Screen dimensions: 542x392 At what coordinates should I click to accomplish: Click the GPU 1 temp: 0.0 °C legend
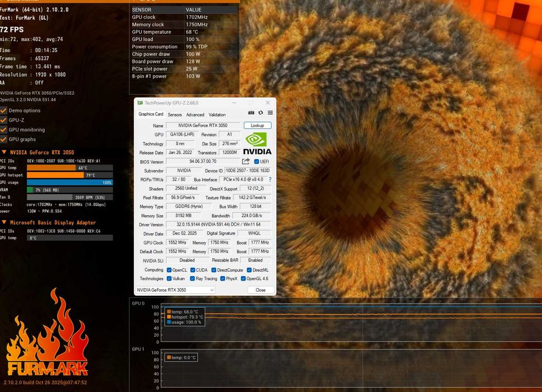coord(181,357)
